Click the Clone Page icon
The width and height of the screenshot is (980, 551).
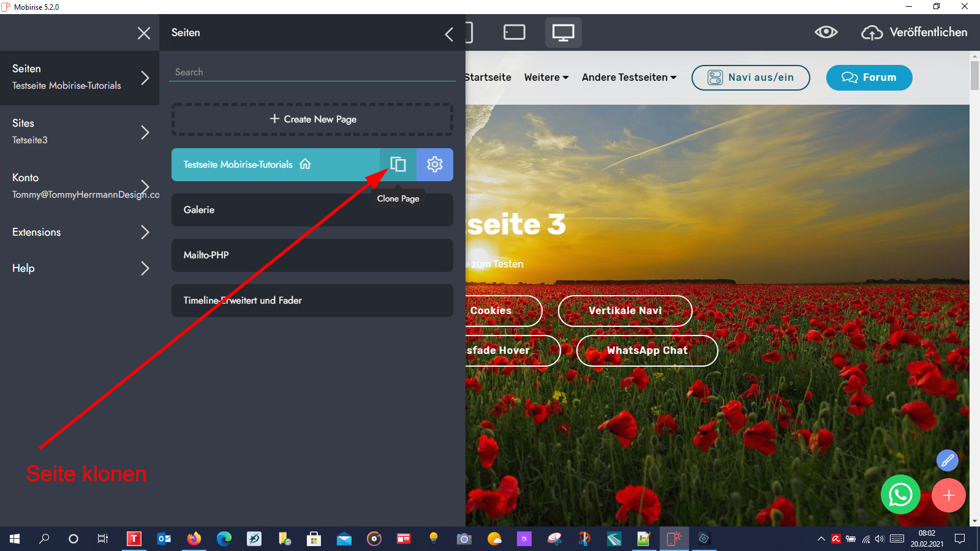(398, 164)
